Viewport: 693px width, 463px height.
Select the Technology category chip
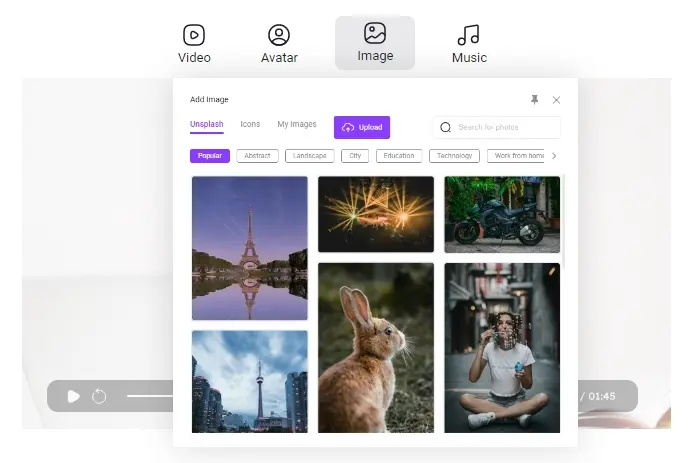click(x=454, y=156)
